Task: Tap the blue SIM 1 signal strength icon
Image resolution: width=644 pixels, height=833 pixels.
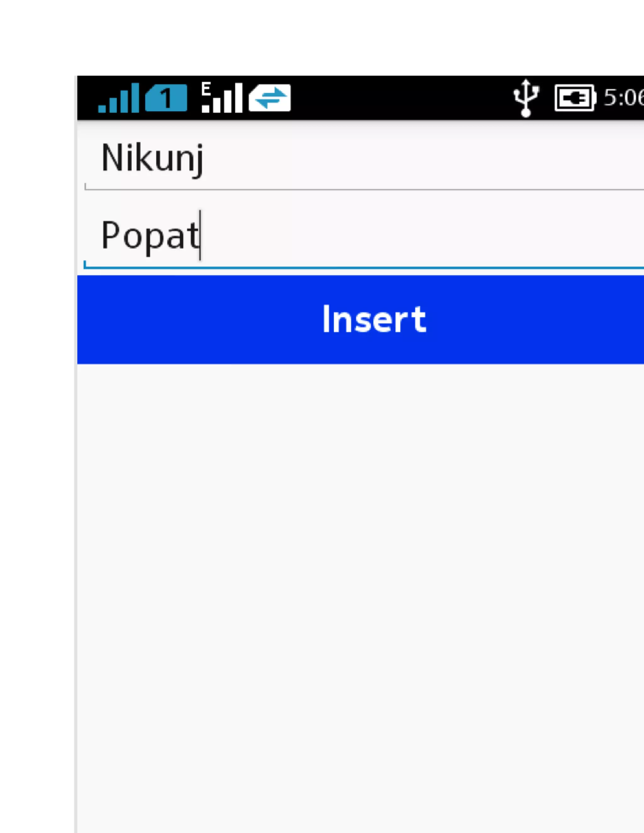Action: click(x=118, y=98)
